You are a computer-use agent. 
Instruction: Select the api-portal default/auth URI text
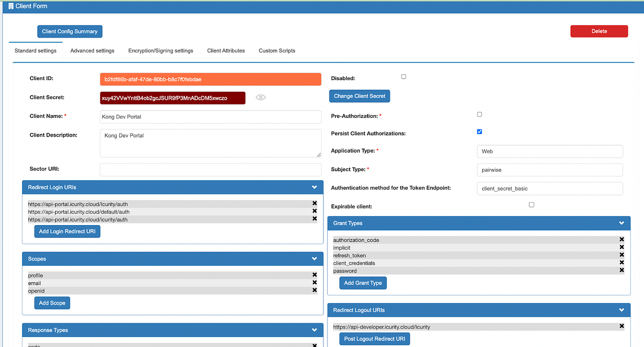[x=79, y=212]
